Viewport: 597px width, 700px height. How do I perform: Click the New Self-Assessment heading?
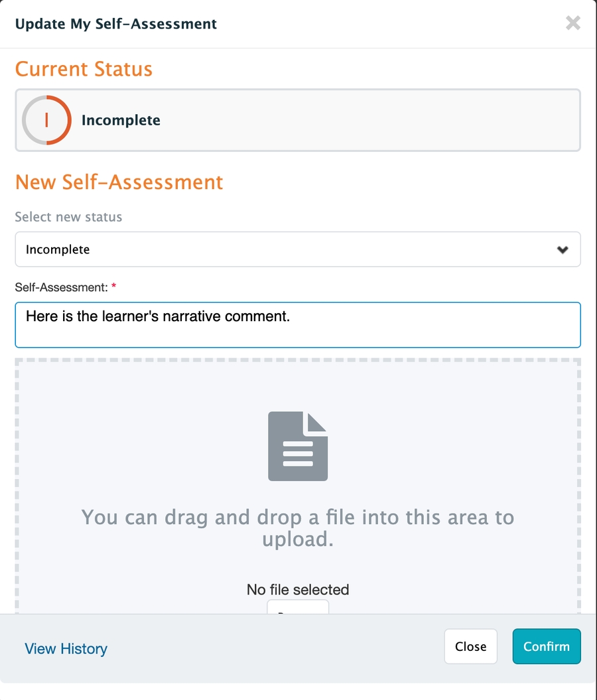tap(119, 182)
